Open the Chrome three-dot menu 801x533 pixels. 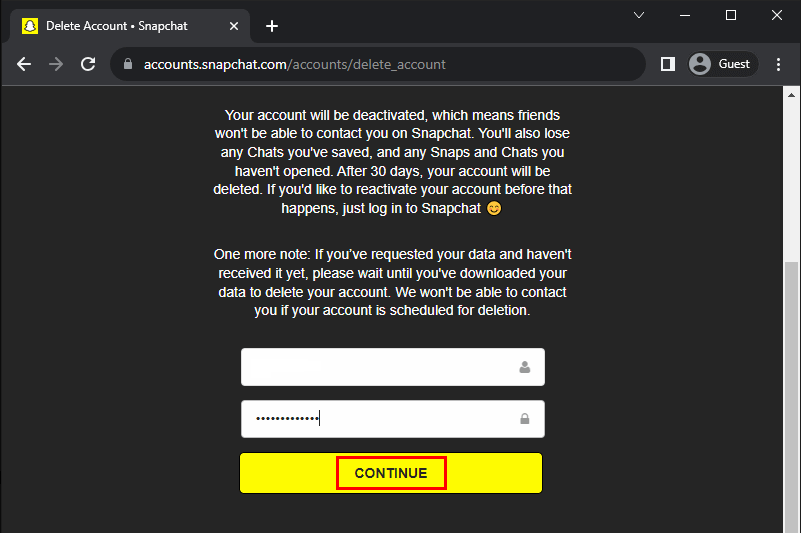778,64
